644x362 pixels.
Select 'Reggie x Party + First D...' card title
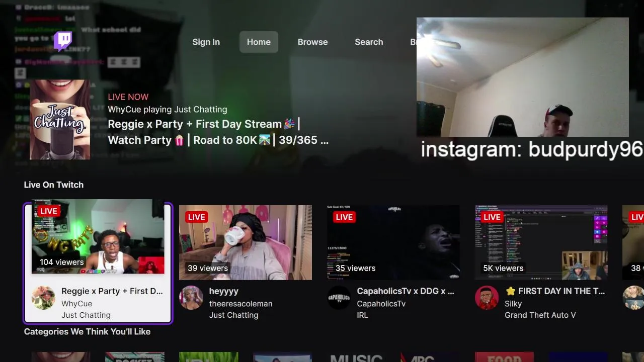pos(112,291)
